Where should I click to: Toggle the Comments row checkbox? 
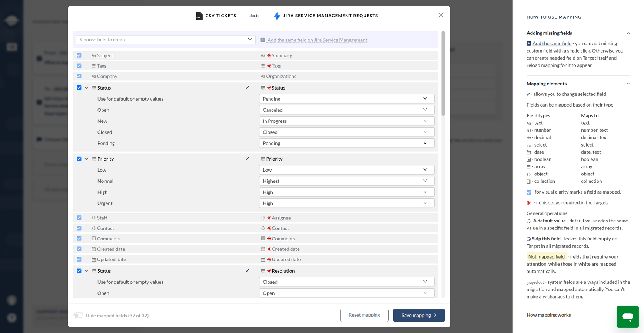click(x=79, y=239)
